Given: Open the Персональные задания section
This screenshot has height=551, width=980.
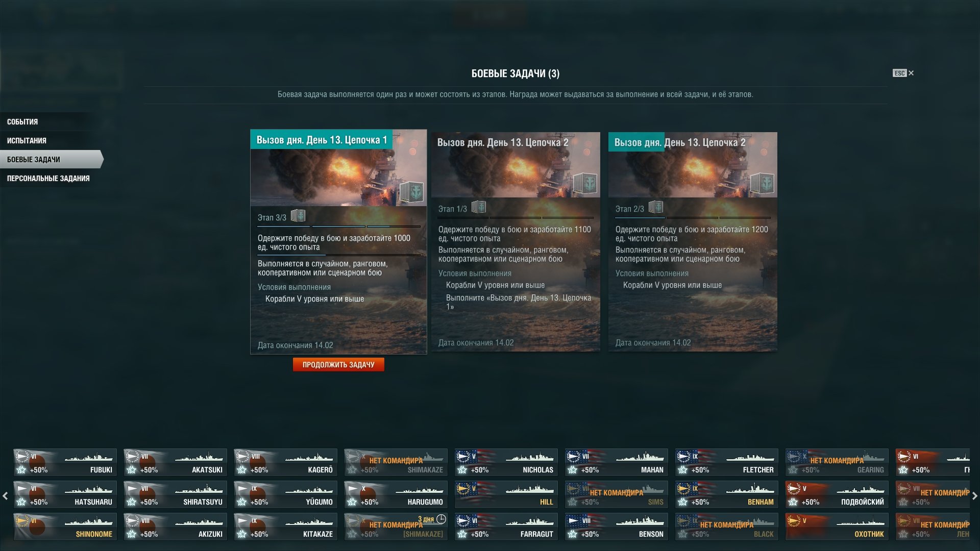Looking at the screenshot, I should point(48,179).
